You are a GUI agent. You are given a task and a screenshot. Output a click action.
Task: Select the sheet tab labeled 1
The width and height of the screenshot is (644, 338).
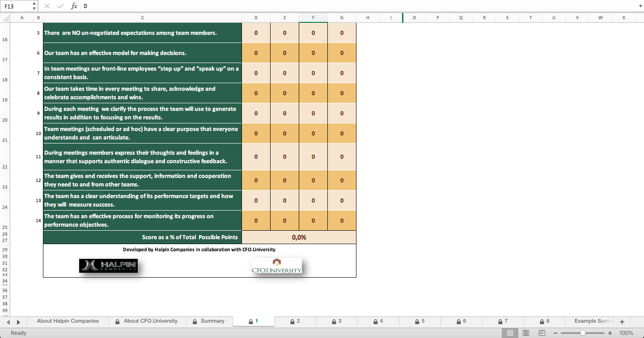tap(254, 321)
